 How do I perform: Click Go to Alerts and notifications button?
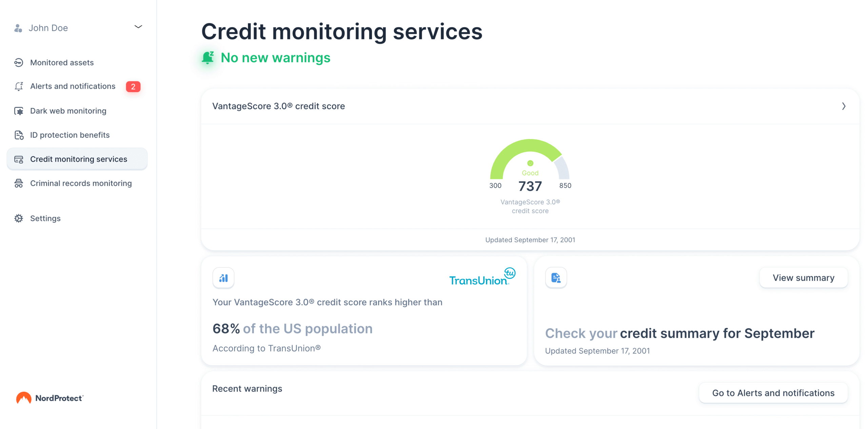(x=773, y=393)
